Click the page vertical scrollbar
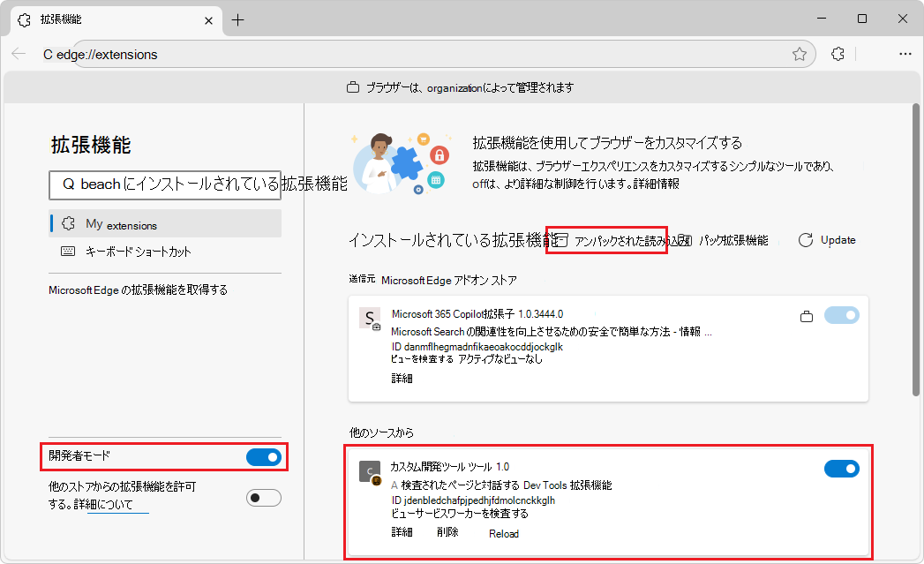924x564 pixels. pos(916,250)
